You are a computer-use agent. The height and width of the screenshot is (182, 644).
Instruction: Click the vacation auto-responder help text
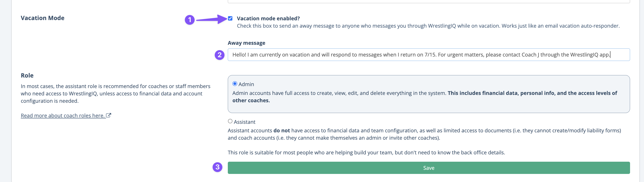click(428, 26)
